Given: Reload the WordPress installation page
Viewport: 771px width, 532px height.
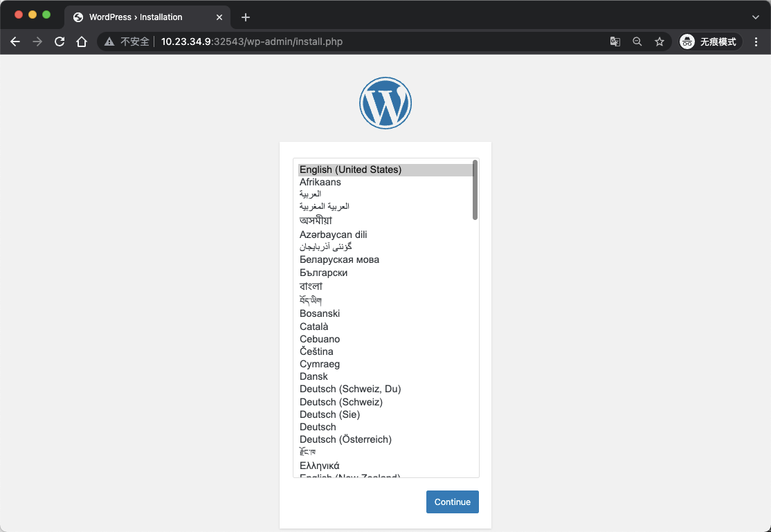Looking at the screenshot, I should coord(60,42).
